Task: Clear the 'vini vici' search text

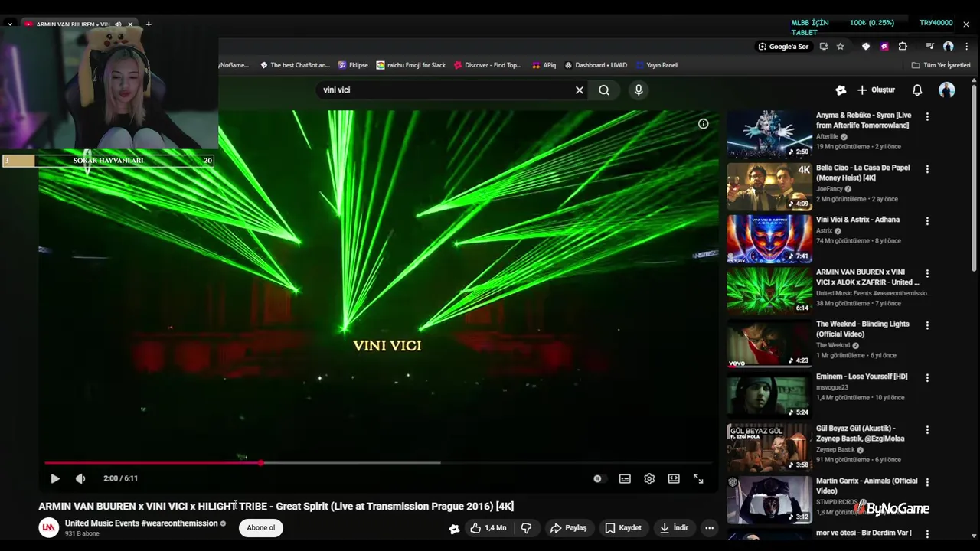Action: (580, 90)
